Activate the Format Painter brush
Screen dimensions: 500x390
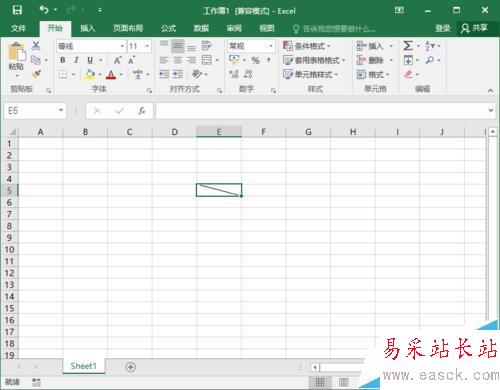(36, 74)
